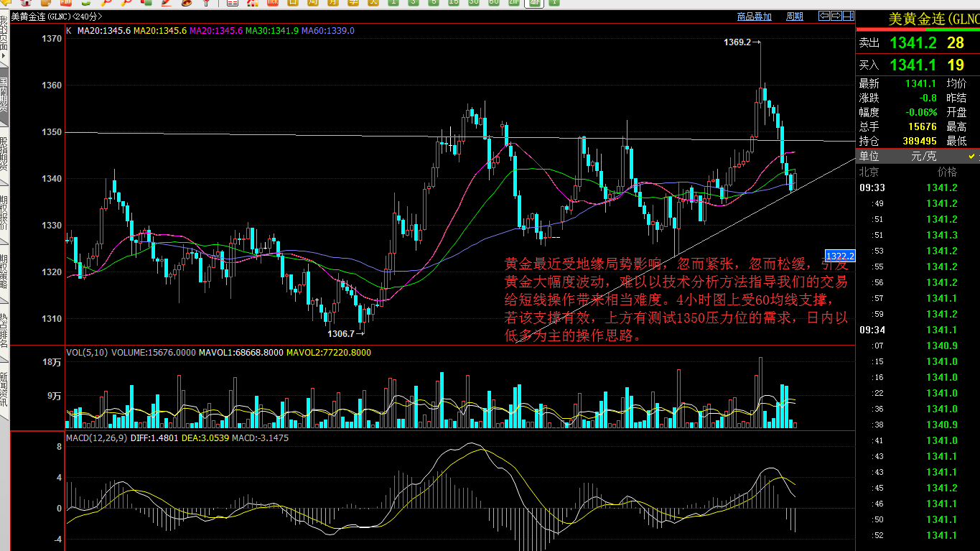Viewport: 980px width, 551px height.
Task: Open the 热点排名 sidebar tab
Action: tap(4, 329)
